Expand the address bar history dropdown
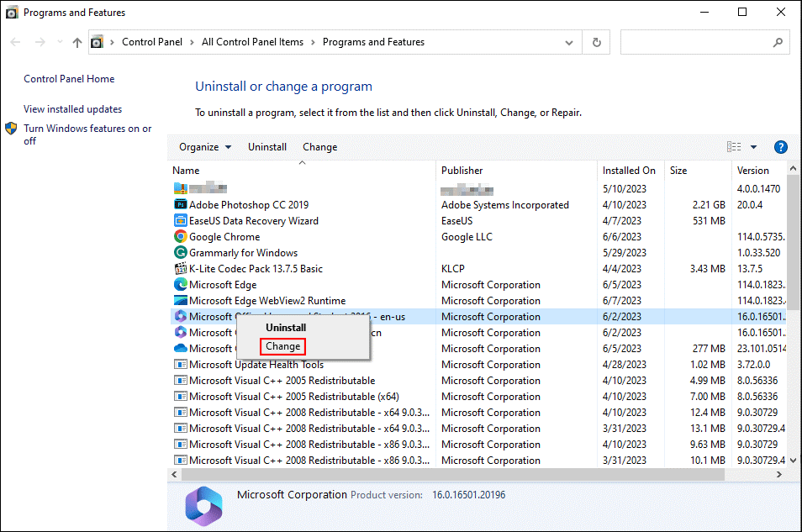 click(x=569, y=43)
